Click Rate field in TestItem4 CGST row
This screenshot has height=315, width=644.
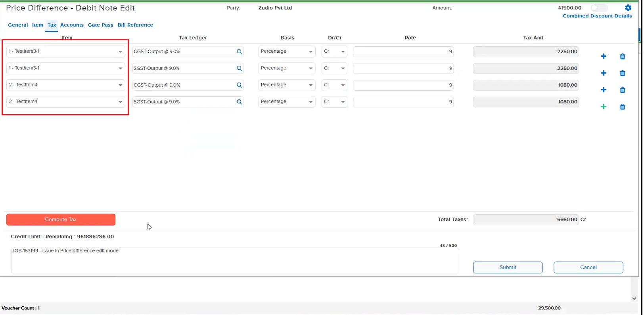pyautogui.click(x=403, y=85)
